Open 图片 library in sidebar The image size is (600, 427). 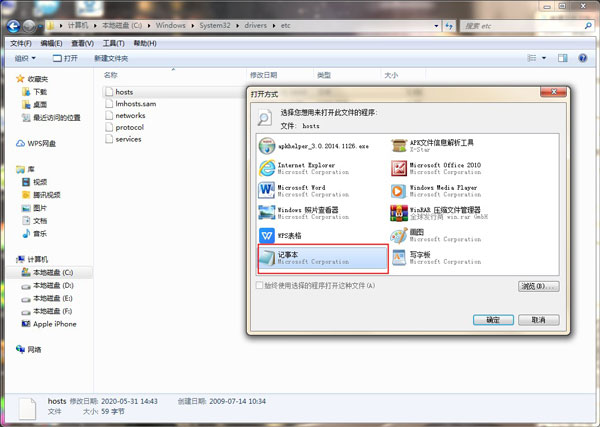(34, 208)
